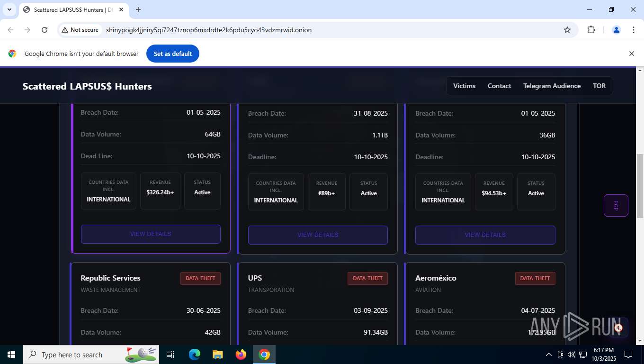Image resolution: width=644 pixels, height=364 pixels.
Task: Click the Set as default button
Action: (173, 54)
